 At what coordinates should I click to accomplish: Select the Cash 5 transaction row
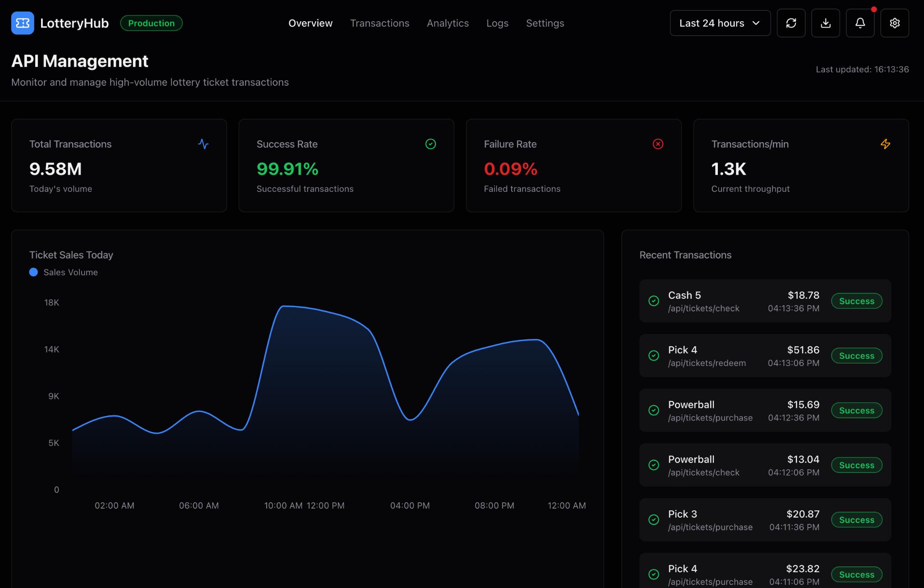pos(764,301)
